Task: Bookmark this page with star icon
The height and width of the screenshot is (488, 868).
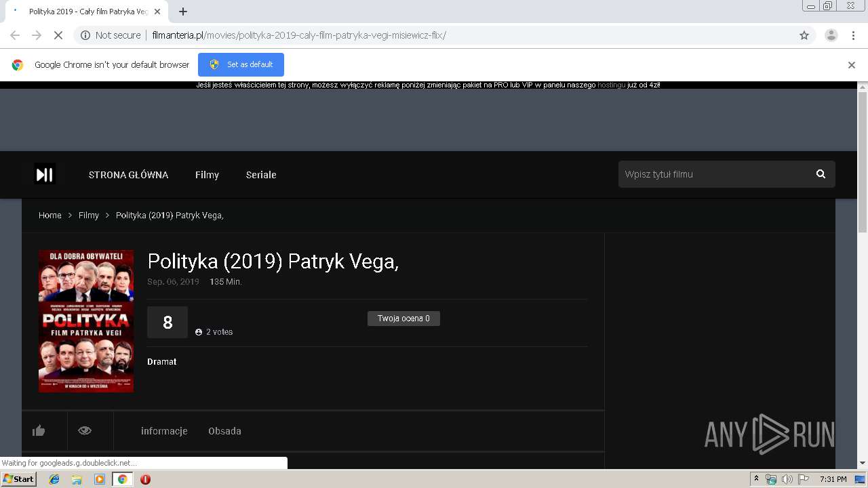Action: pyautogui.click(x=804, y=35)
